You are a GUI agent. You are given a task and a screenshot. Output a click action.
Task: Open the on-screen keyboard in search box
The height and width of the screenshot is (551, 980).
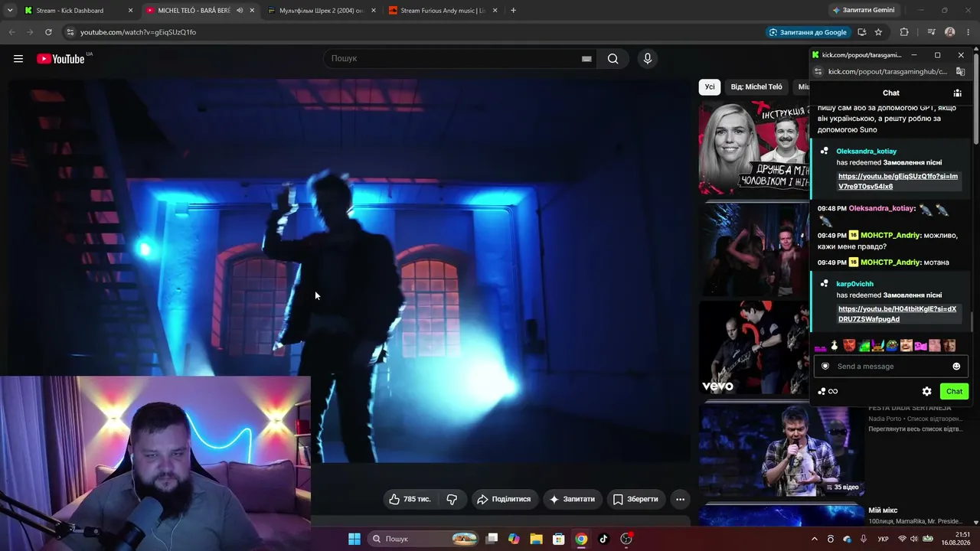click(586, 59)
